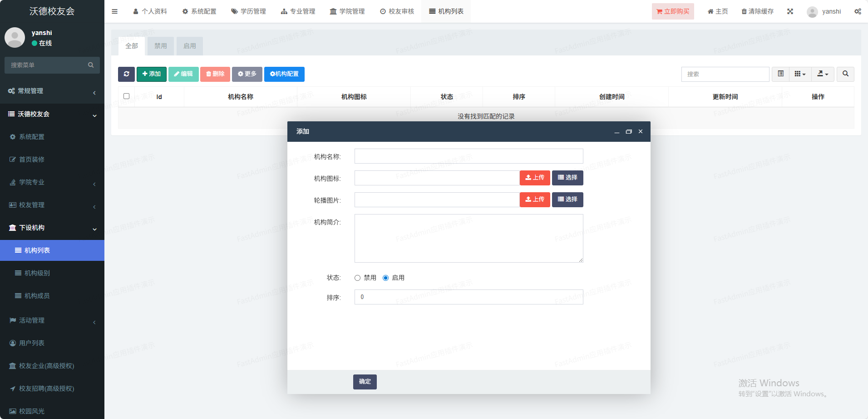
Task: Open the export data dropdown
Action: [x=823, y=74]
